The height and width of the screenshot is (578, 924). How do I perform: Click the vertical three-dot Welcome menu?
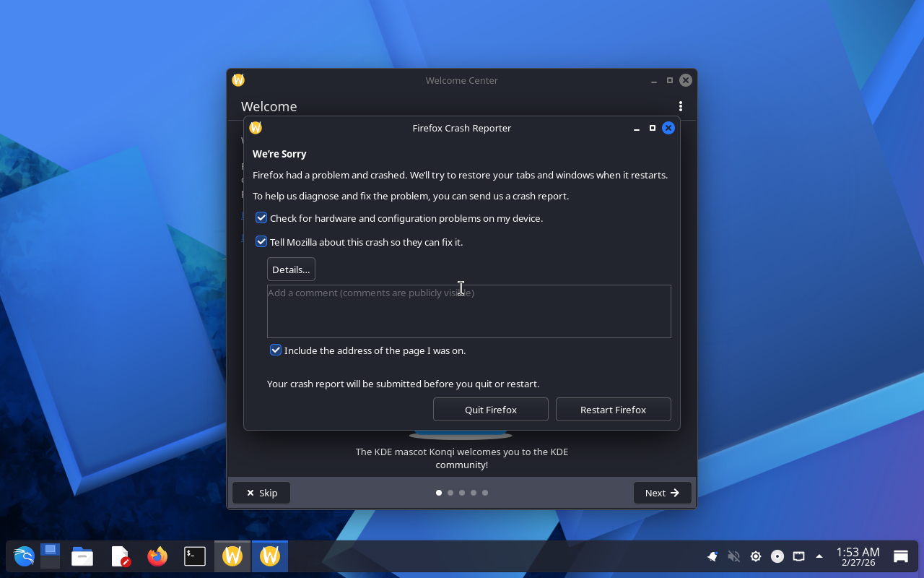tap(680, 106)
